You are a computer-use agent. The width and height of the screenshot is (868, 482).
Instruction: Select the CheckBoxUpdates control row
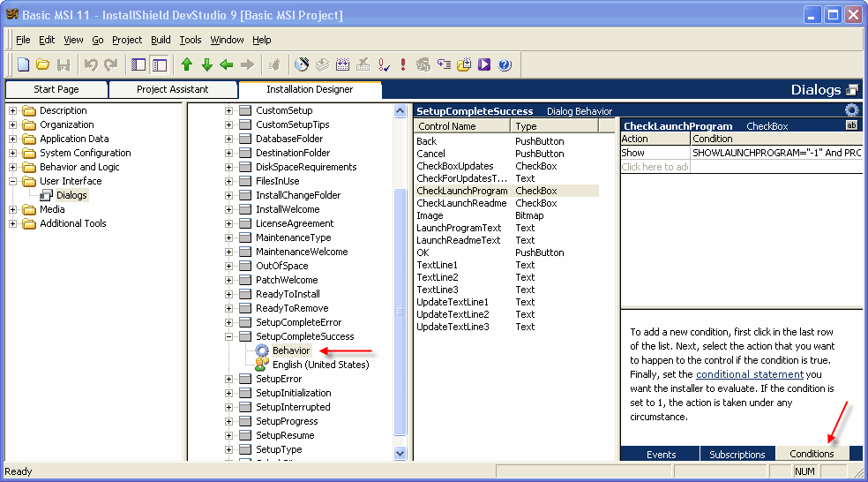455,166
